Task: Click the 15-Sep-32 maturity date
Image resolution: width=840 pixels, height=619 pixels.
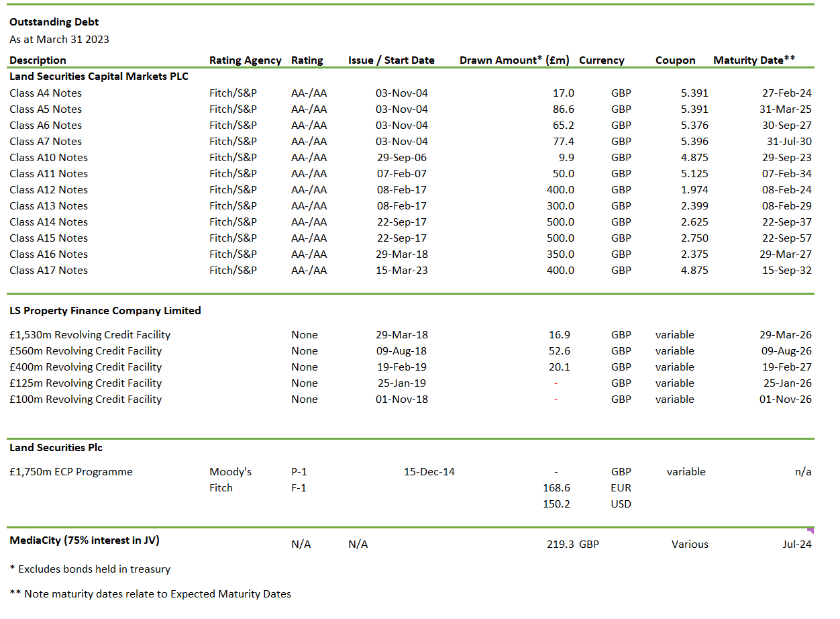Action: coord(786,270)
